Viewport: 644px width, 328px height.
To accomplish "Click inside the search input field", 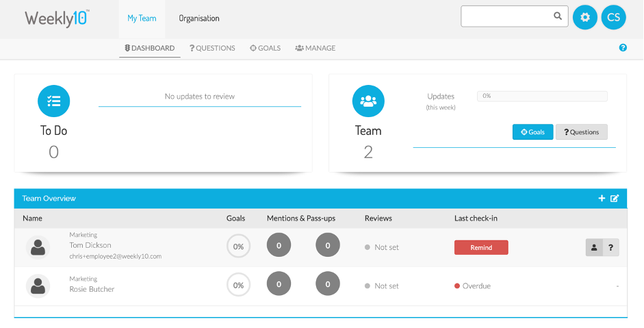I will click(506, 16).
